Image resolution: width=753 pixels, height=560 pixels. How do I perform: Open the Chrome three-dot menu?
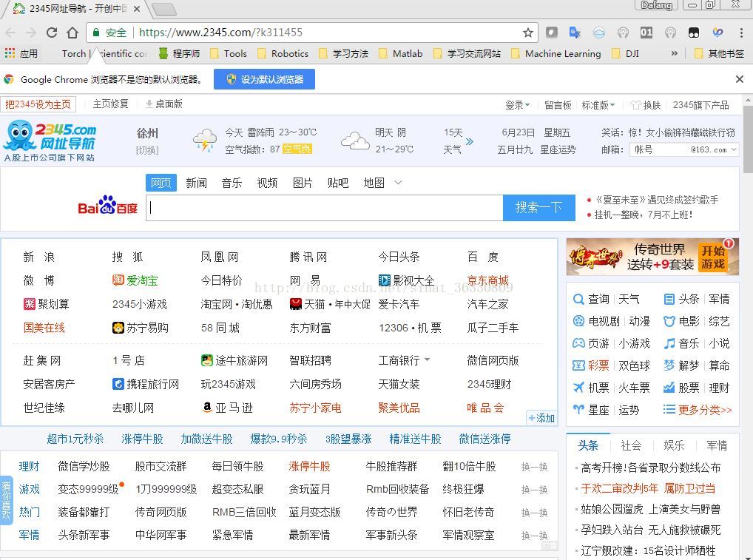[x=741, y=33]
